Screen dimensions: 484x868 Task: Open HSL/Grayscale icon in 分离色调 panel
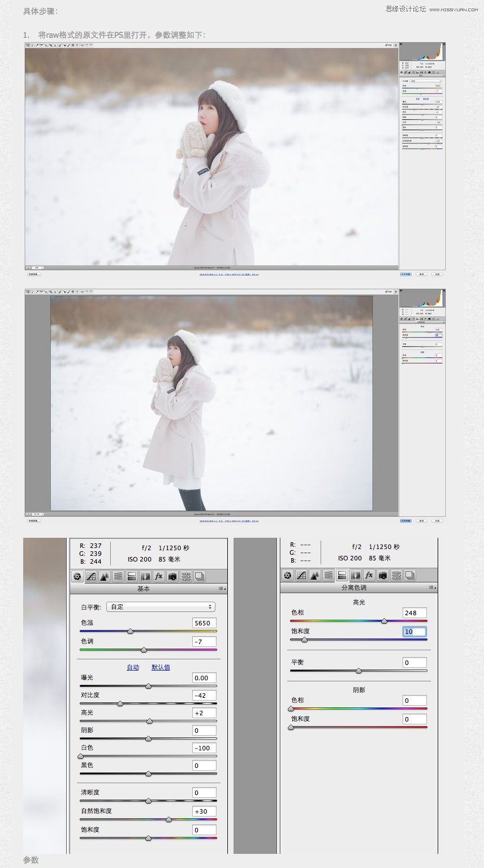point(329,575)
